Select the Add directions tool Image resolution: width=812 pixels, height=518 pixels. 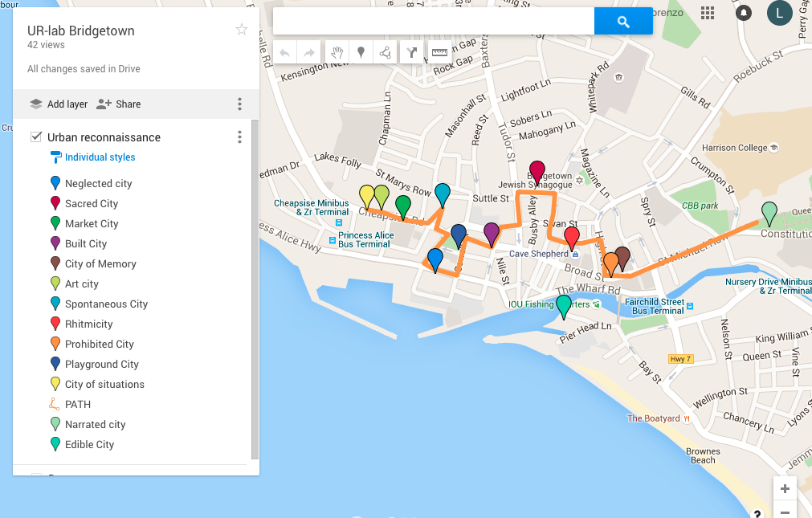pos(412,52)
